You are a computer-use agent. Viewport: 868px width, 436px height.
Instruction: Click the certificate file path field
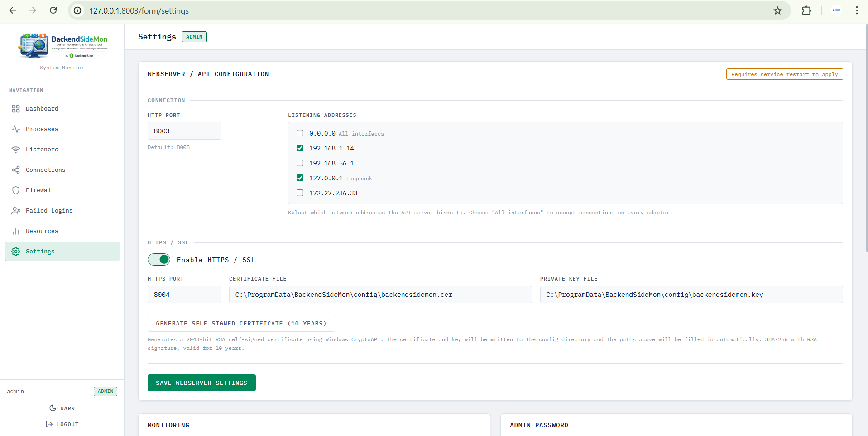tap(380, 295)
